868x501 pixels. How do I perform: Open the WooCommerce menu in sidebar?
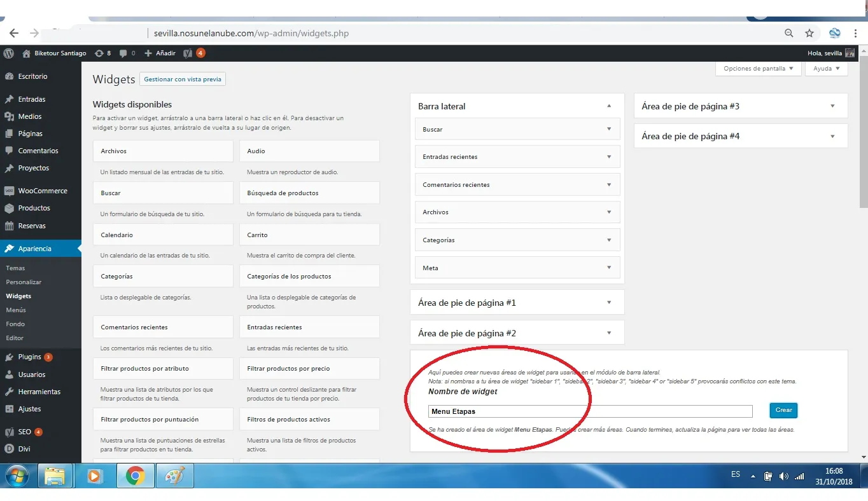tap(42, 191)
